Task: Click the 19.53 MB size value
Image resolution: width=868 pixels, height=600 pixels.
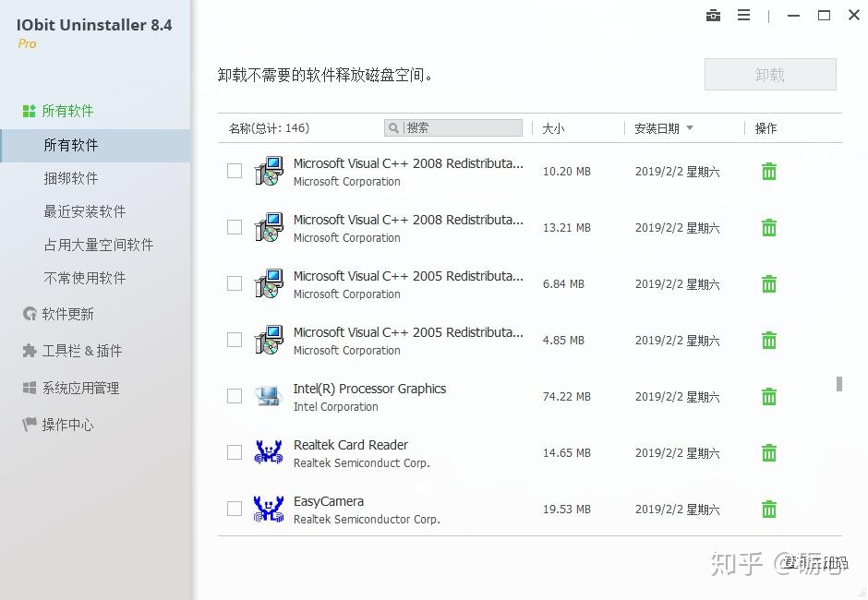Action: point(566,509)
